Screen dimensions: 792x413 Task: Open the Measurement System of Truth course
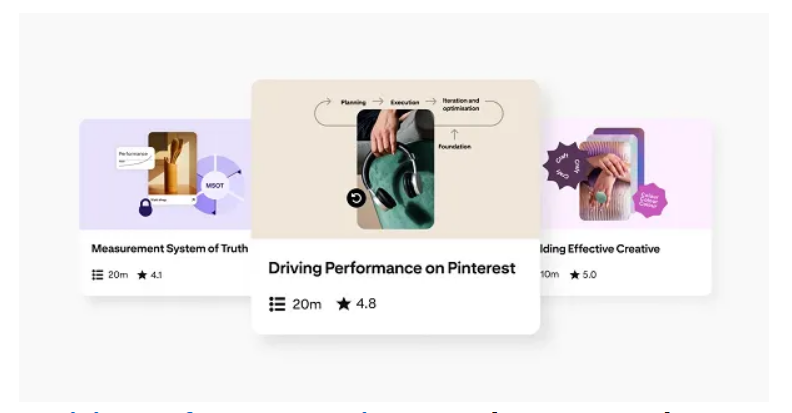pyautogui.click(x=169, y=248)
